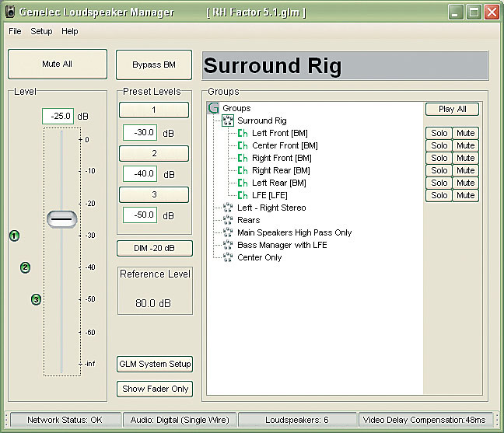This screenshot has width=504, height=433.
Task: Solo the Left Front channel
Action: (x=439, y=133)
